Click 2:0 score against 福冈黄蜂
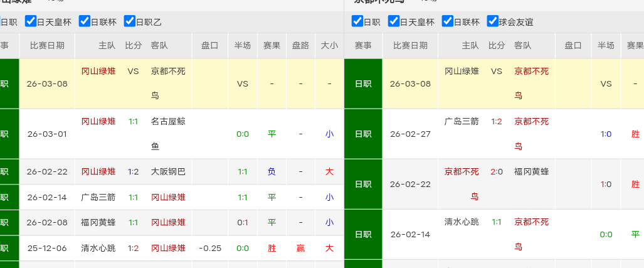This screenshot has width=644, height=268. (497, 171)
